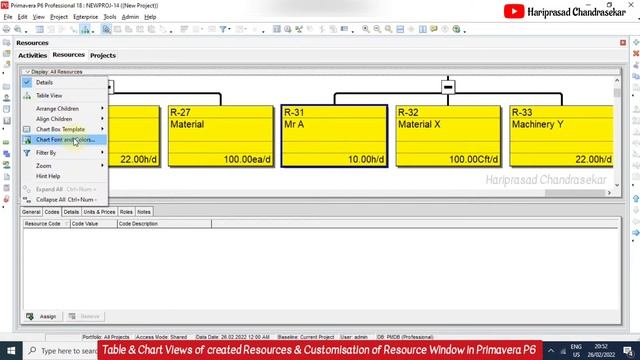The height and width of the screenshot is (360, 640).
Task: Select Hint Help in the context menu
Action: pos(64,176)
